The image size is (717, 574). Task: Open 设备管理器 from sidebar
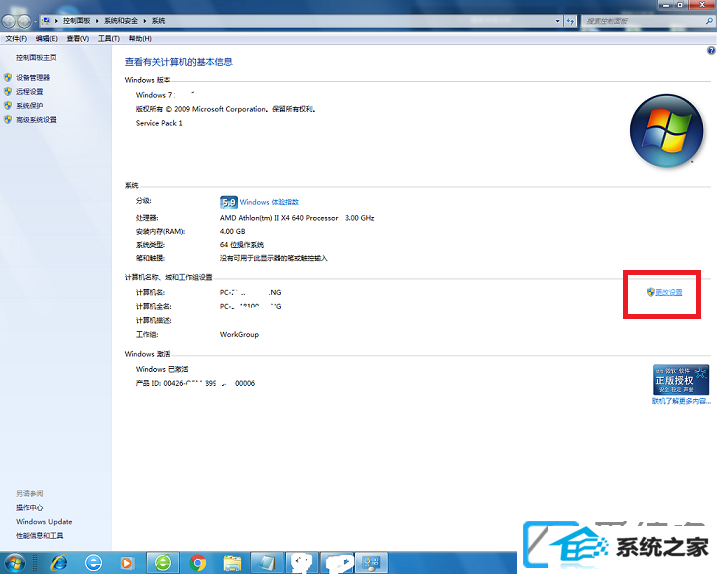coord(33,78)
